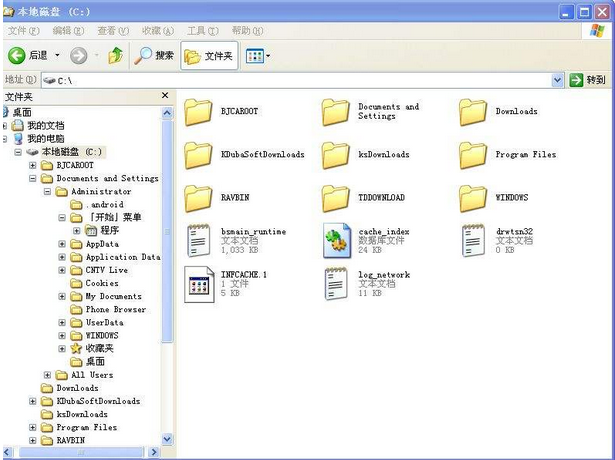Click the tree horizontal scroll right arrow
This screenshot has height=460, width=615.
[154, 452]
